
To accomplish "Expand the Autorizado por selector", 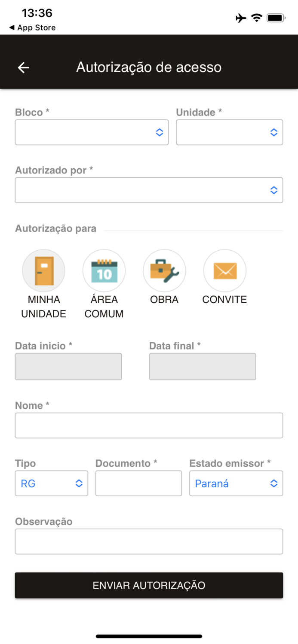I will point(149,190).
